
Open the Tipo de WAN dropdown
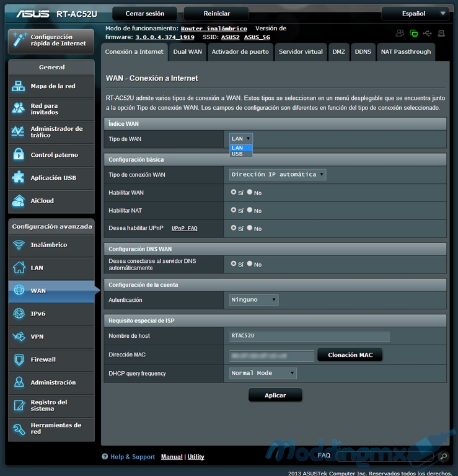pyautogui.click(x=241, y=139)
